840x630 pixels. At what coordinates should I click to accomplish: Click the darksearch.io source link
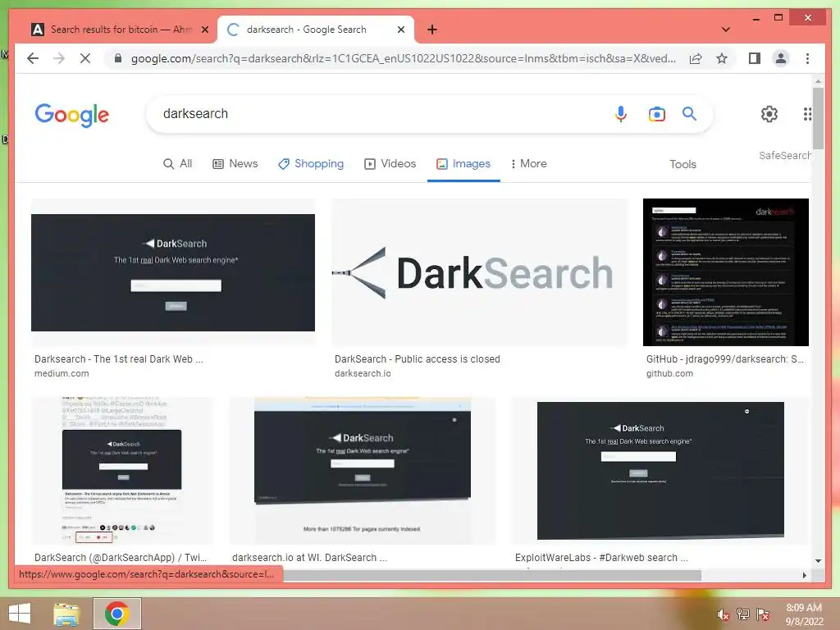pyautogui.click(x=363, y=373)
